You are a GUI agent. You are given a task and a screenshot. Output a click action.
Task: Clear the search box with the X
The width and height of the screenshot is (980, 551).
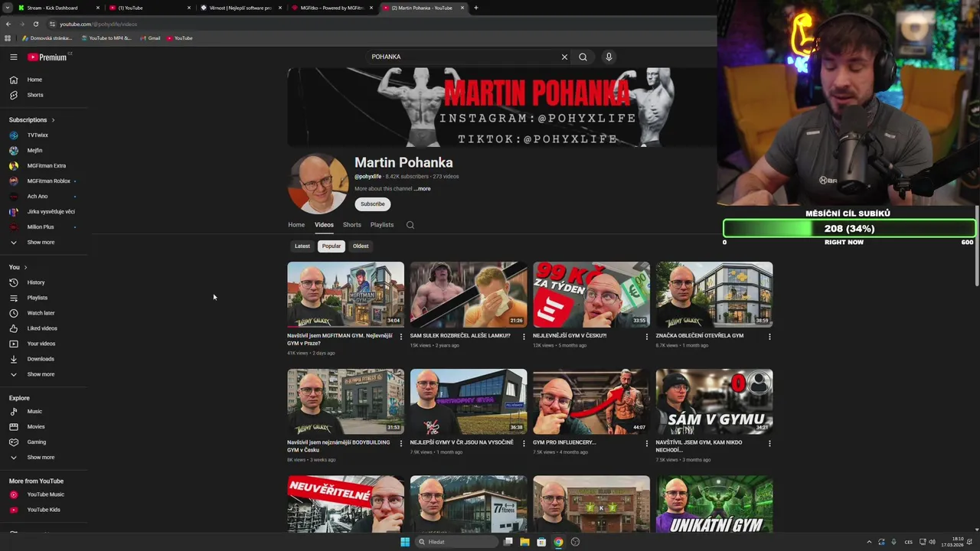pyautogui.click(x=564, y=57)
